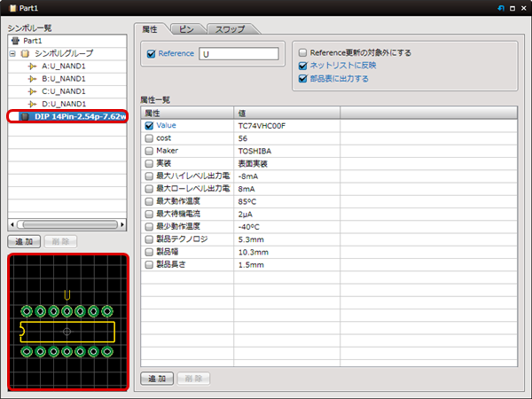The width and height of the screenshot is (532, 399).
Task: Toggle the Reference checkbox
Action: pyautogui.click(x=151, y=53)
